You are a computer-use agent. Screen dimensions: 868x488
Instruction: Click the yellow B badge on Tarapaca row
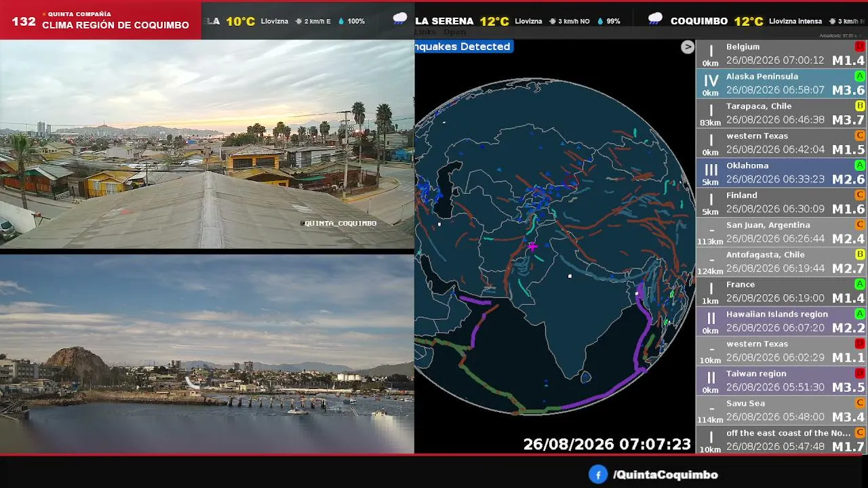click(860, 106)
